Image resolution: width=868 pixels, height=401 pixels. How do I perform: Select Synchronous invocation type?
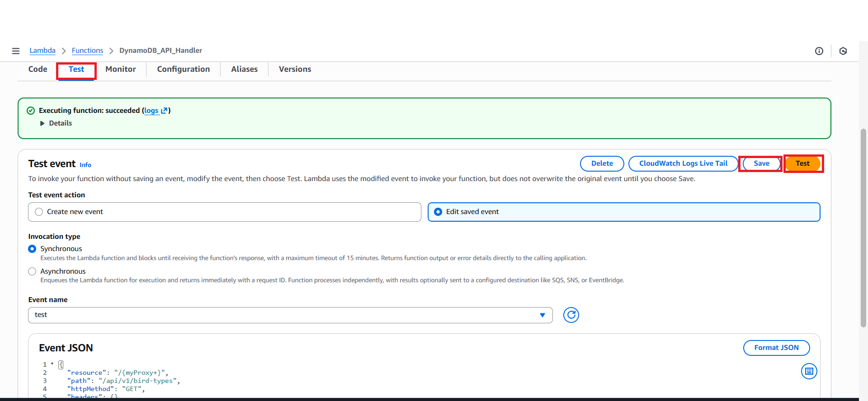point(32,249)
